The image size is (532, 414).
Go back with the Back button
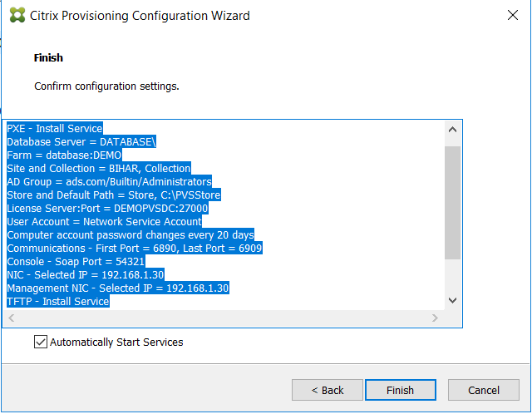tap(328, 390)
